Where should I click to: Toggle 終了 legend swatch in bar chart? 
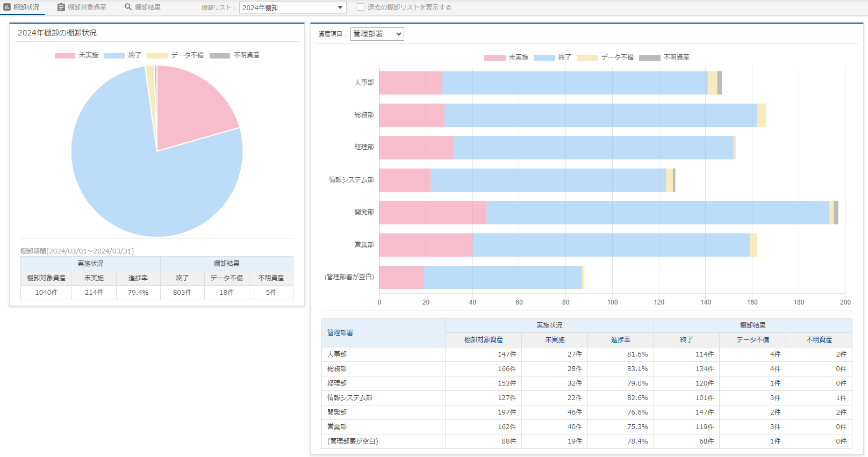click(x=544, y=57)
